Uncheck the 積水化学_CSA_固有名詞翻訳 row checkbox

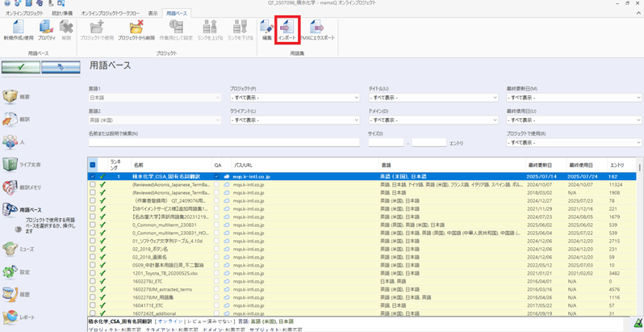tap(93, 176)
